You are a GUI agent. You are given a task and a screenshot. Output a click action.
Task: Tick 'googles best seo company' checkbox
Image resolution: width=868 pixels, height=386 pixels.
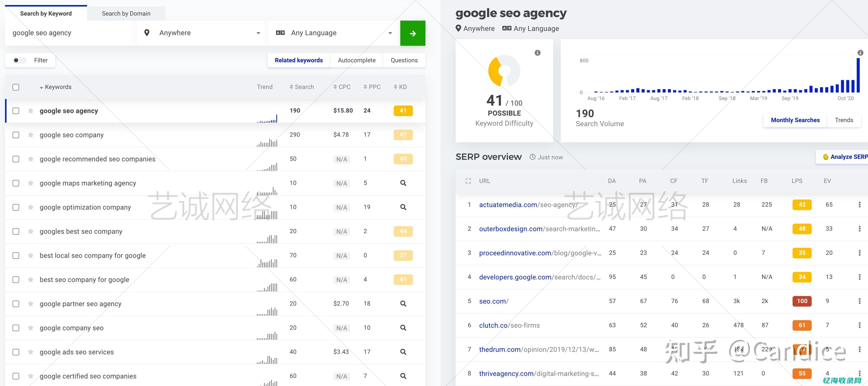16,231
